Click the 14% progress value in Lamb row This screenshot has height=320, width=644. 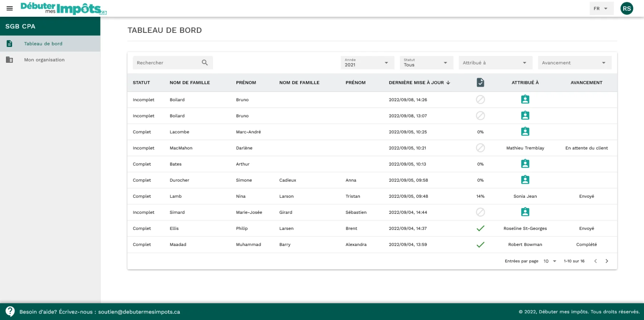click(480, 196)
